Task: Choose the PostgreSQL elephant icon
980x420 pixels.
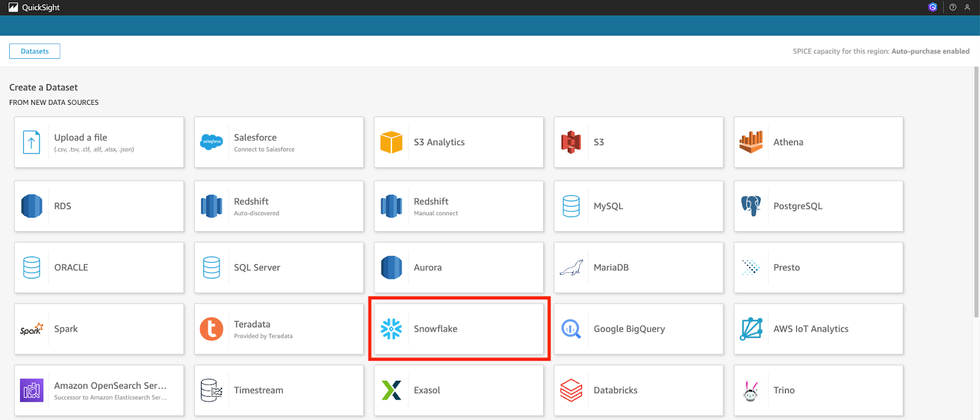Action: pyautogui.click(x=751, y=206)
